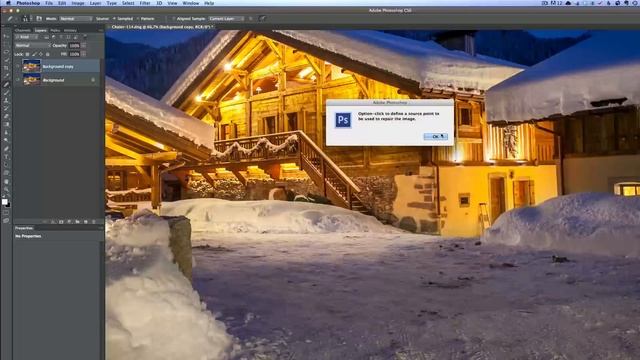Open the Mode dropdown in options bar
Viewport: 640px width, 360px height.
click(x=76, y=18)
